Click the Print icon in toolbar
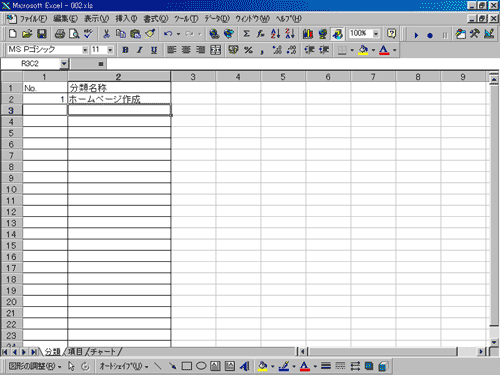Screen dimensions: 500x375 pyautogui.click(x=60, y=34)
